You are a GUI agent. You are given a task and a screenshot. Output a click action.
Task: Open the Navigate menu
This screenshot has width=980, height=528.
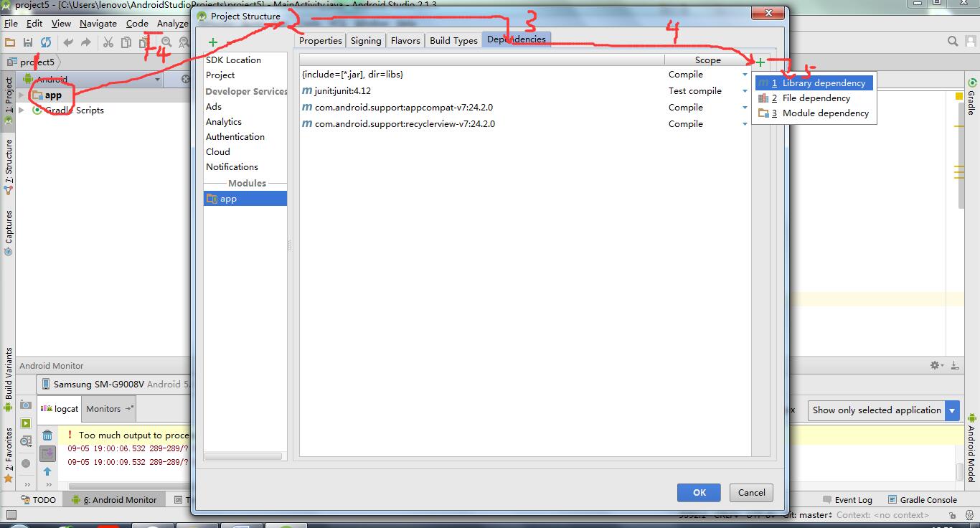pyautogui.click(x=98, y=23)
